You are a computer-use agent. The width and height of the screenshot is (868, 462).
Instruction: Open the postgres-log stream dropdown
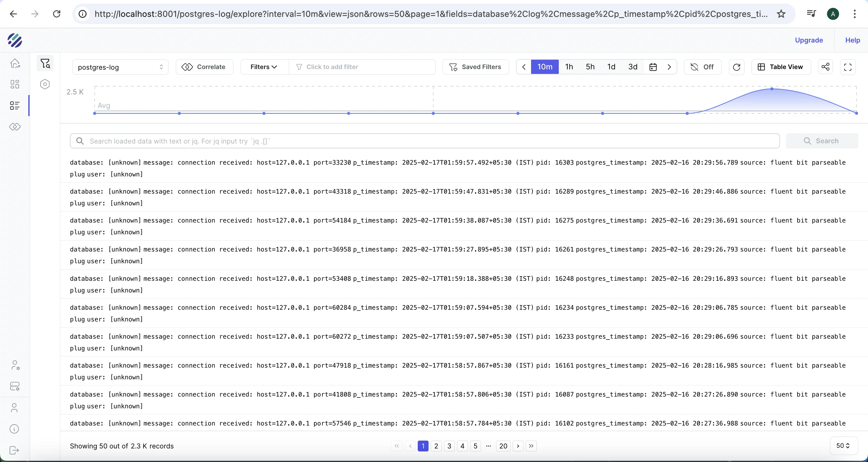(120, 67)
